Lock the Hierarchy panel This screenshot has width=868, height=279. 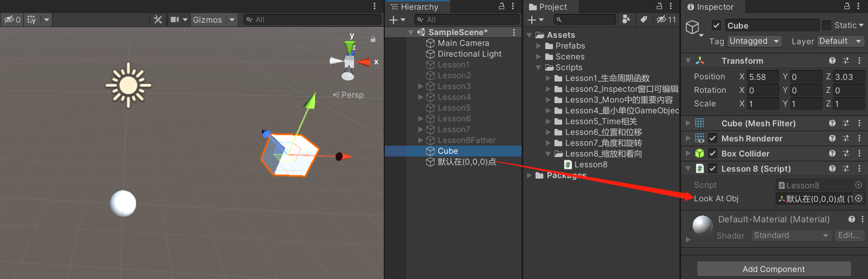[502, 6]
